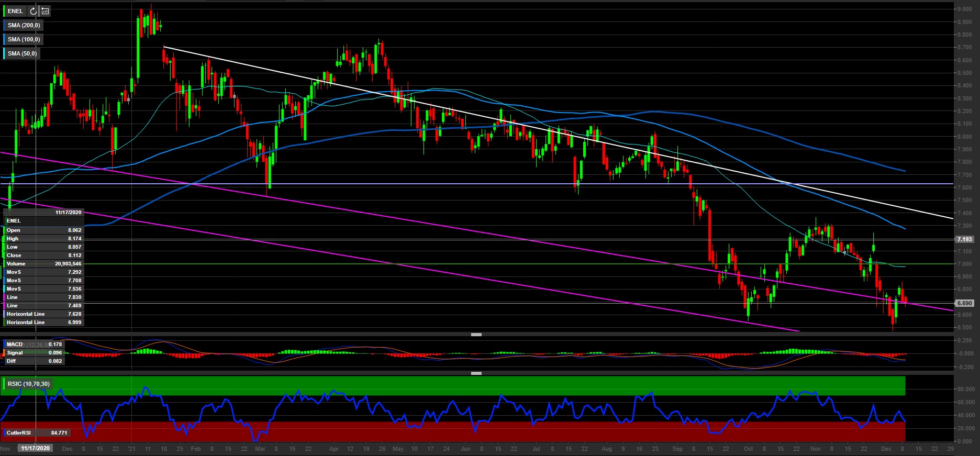Click the Volume 20,903,546 row
The width and height of the screenshot is (980, 456).
click(x=43, y=264)
